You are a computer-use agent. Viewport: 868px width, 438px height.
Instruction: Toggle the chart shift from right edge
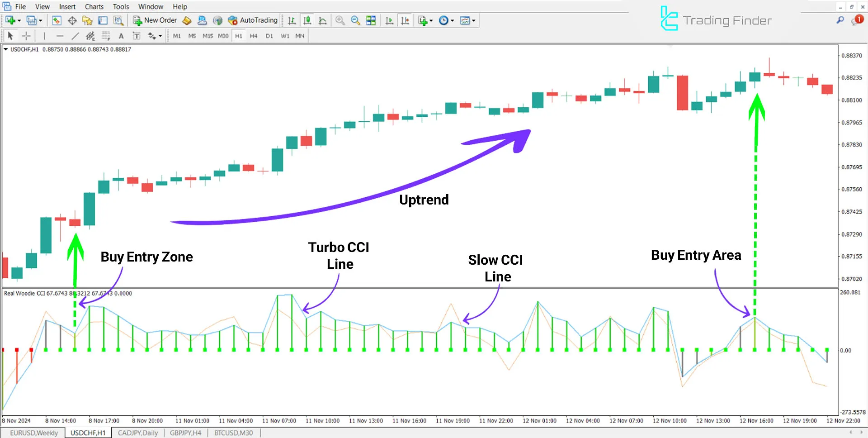(x=405, y=20)
